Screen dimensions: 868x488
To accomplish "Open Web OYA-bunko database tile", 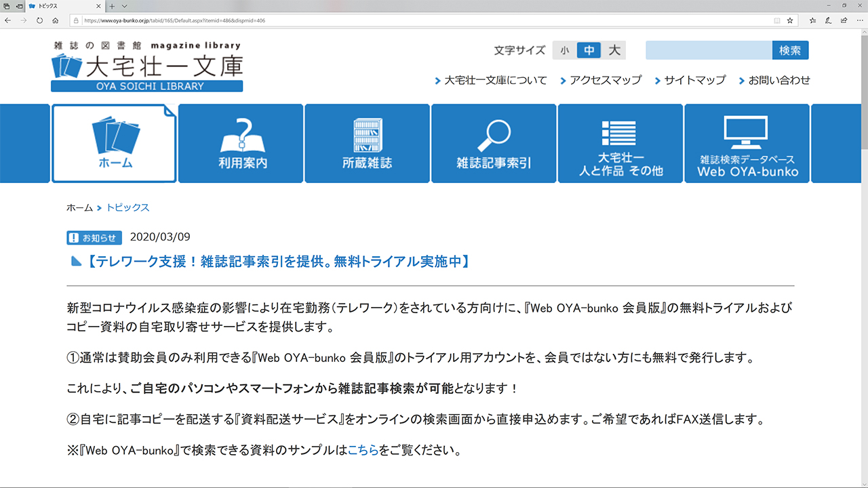I will click(x=747, y=143).
